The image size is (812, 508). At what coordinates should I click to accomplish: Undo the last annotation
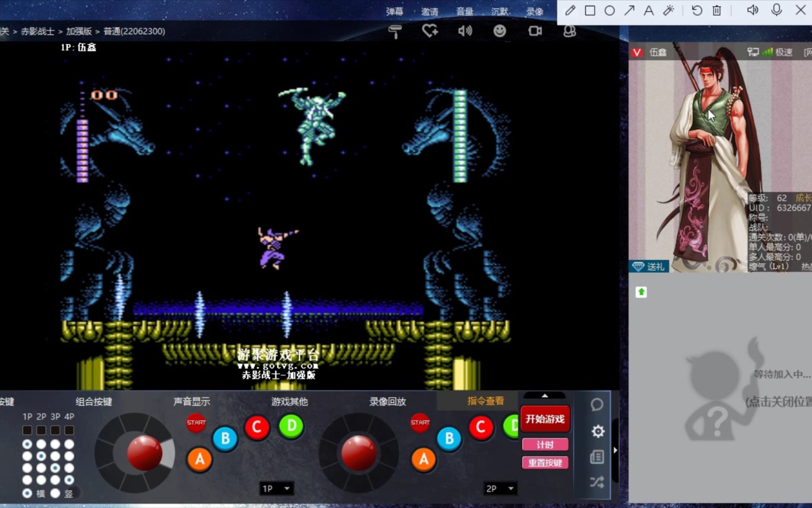(x=697, y=10)
